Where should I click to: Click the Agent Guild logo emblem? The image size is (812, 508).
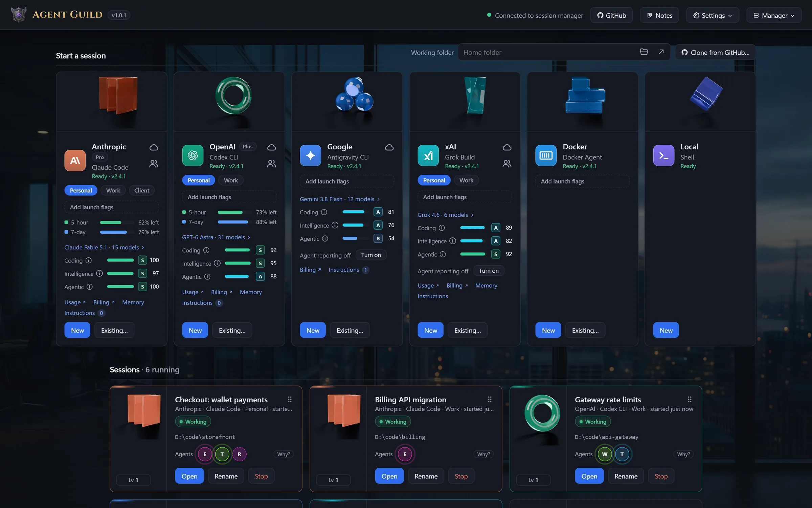[x=19, y=15]
